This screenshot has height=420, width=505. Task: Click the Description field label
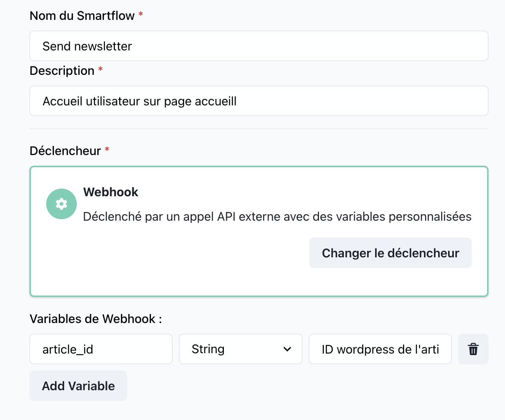62,71
